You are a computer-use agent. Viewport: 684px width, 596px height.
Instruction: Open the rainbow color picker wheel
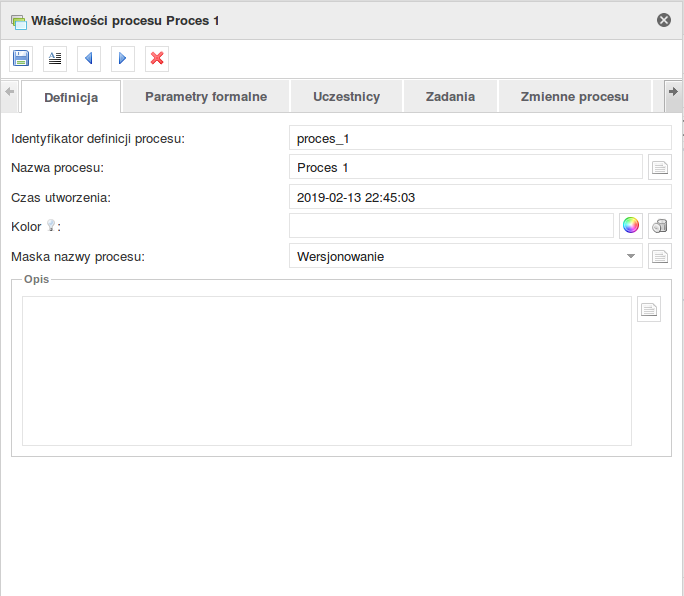tap(631, 226)
